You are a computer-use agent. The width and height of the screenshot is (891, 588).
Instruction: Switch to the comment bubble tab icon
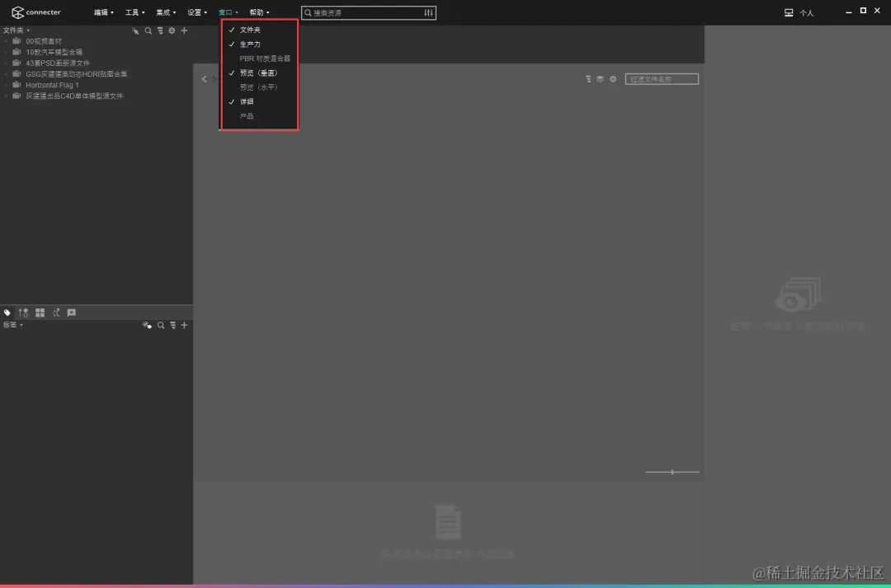click(72, 313)
